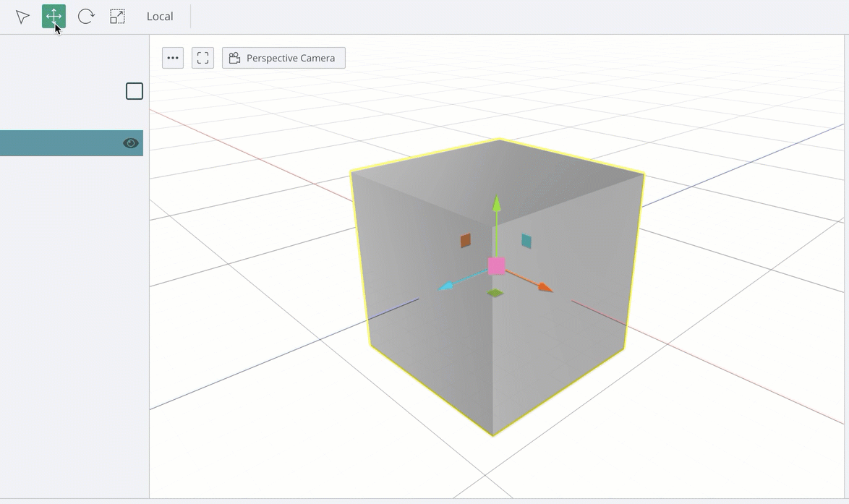Tick the empty checkbox in left panel
The height and width of the screenshot is (504, 849).
(x=135, y=91)
